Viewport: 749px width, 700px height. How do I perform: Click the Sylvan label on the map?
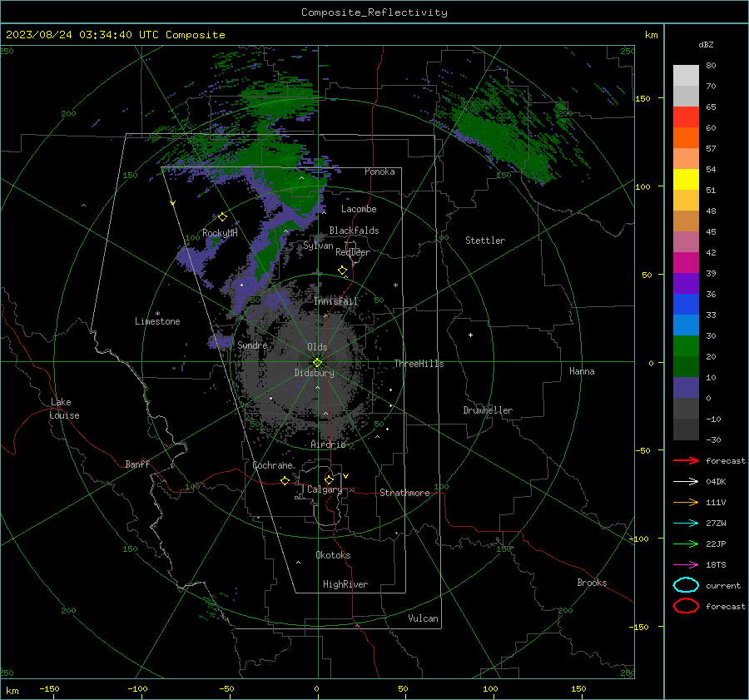[318, 246]
